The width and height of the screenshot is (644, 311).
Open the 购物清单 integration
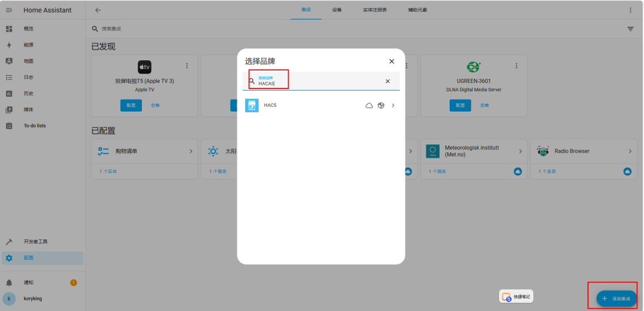pos(144,151)
